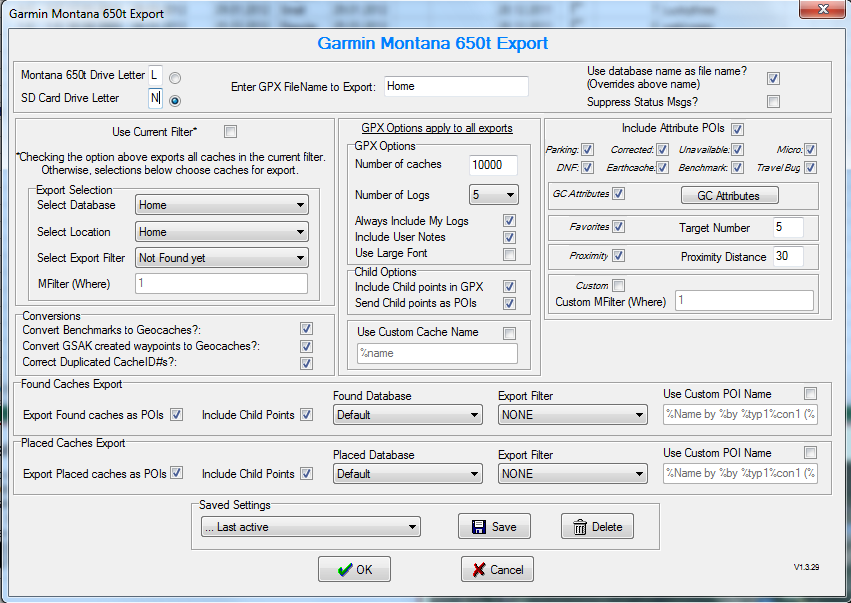Toggle Include Child points in GPX
The image size is (851, 603).
pyautogui.click(x=509, y=287)
